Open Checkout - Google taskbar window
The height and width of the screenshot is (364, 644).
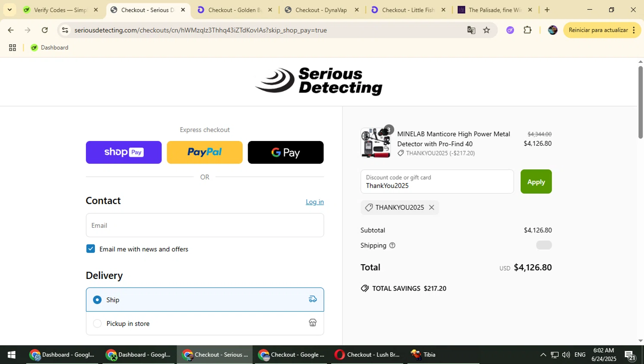click(292, 355)
